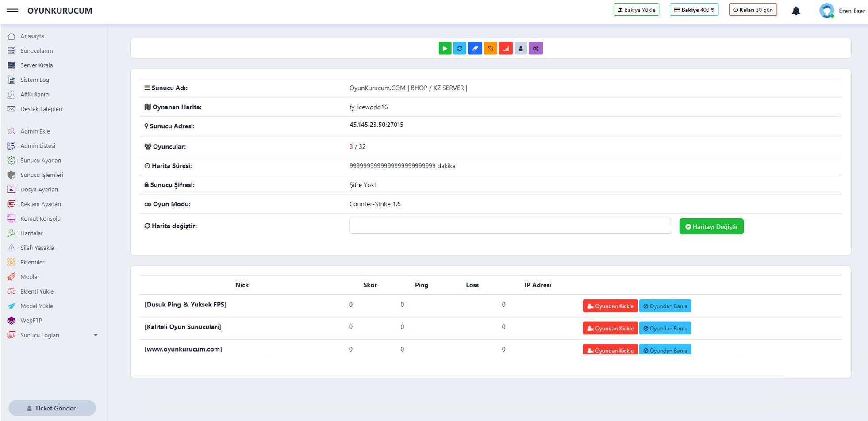Click the Bakiye Yükle button
This screenshot has height=421, width=868.
[636, 10]
